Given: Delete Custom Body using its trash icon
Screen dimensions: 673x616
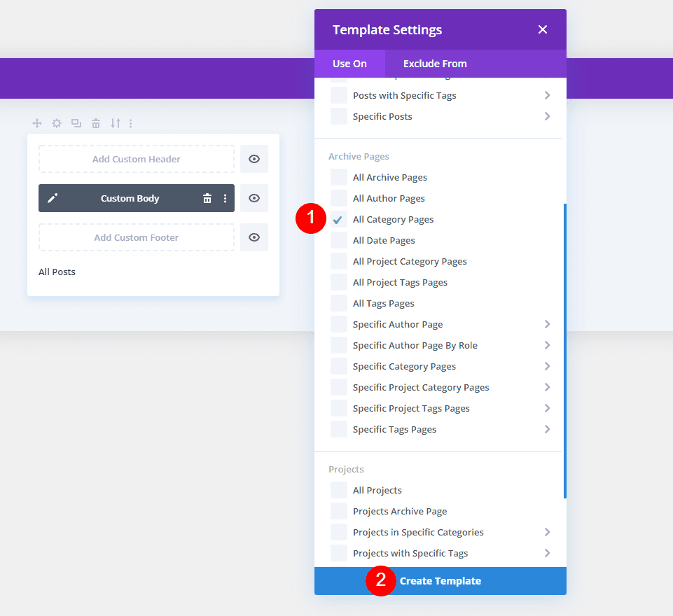Looking at the screenshot, I should pos(207,198).
